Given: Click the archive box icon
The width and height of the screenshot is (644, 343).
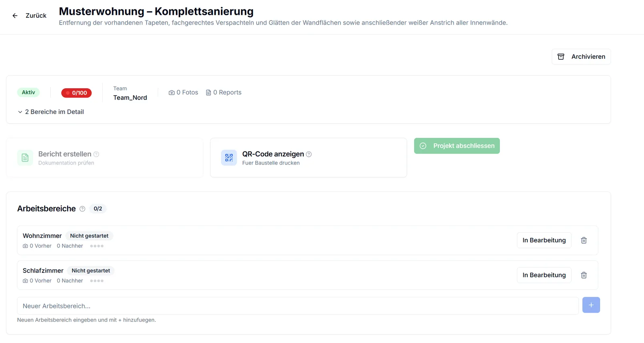Looking at the screenshot, I should coord(561,56).
